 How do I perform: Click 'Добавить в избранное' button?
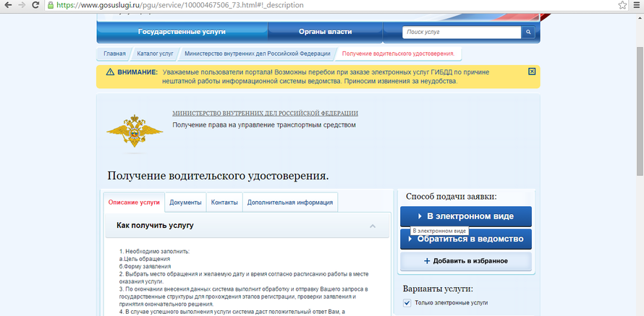tap(465, 261)
